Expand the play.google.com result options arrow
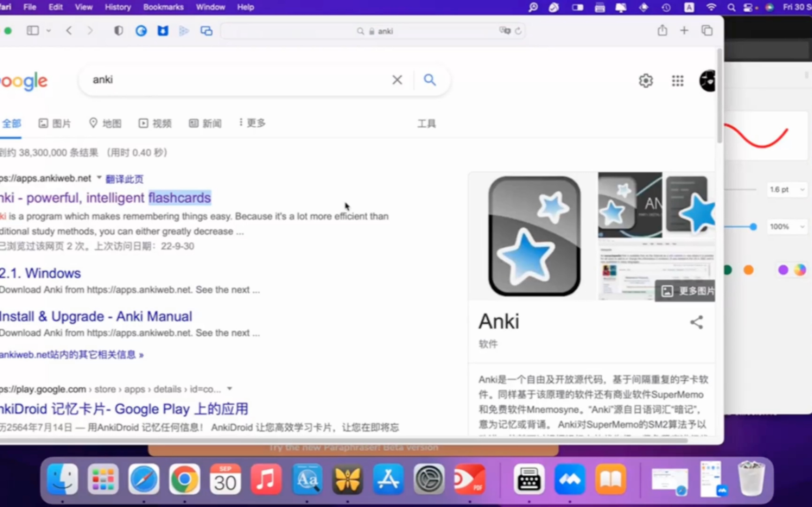Image resolution: width=812 pixels, height=507 pixels. [x=230, y=389]
